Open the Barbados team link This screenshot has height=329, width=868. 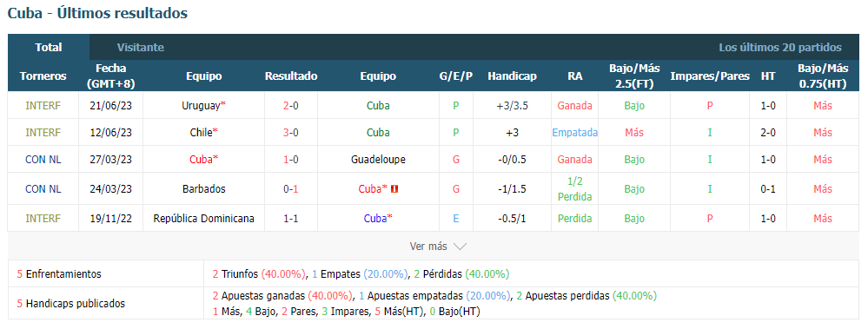pos(204,189)
